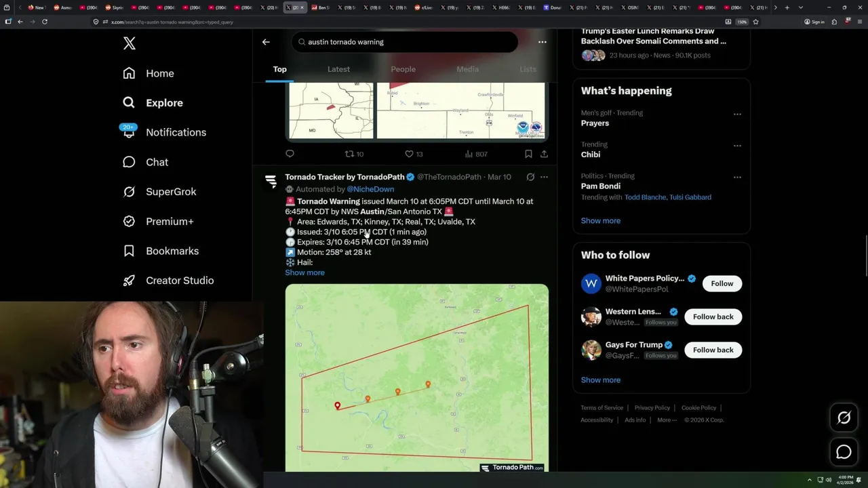Switch to the Media tab
The image size is (868, 488).
coord(467,69)
